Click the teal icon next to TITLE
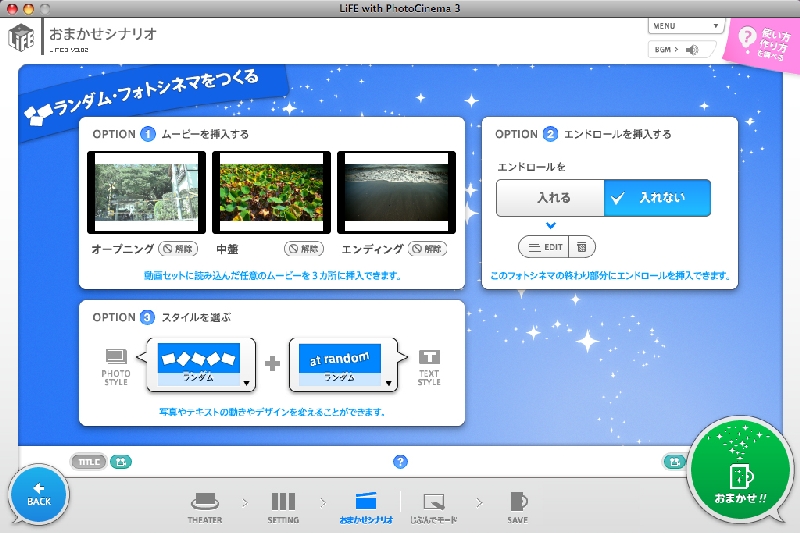800x533 pixels. click(120, 462)
